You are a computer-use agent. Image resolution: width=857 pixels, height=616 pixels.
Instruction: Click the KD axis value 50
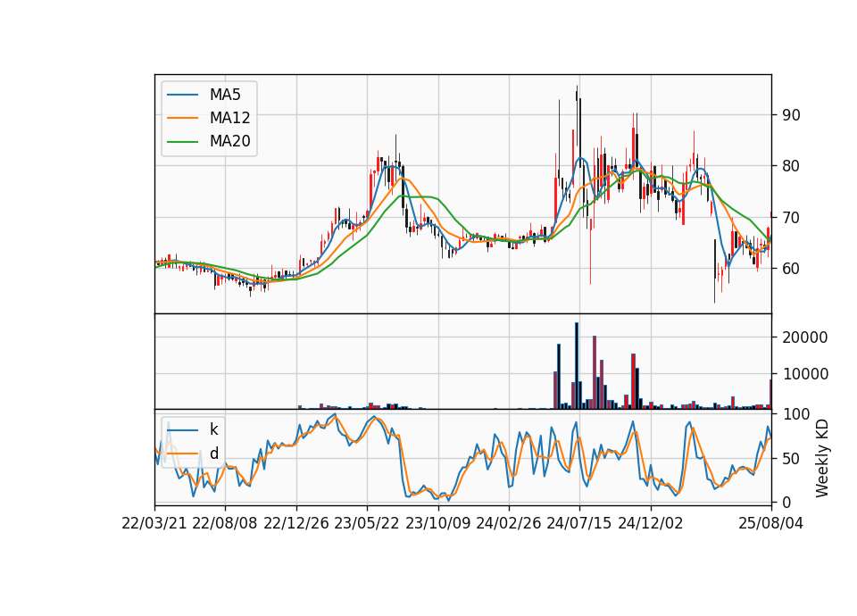[x=792, y=459]
